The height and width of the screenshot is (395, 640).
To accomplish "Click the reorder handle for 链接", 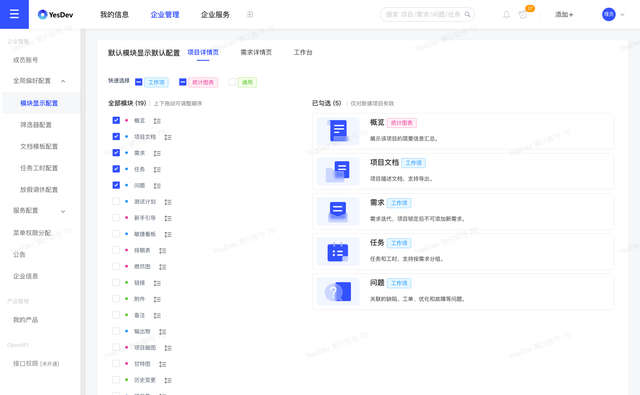I will pos(157,283).
